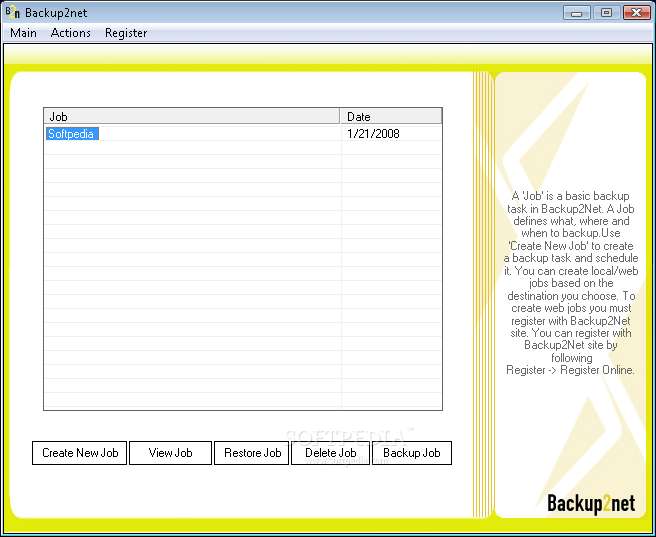This screenshot has width=656, height=537.
Task: Click the Create New Job button
Action: pyautogui.click(x=79, y=453)
